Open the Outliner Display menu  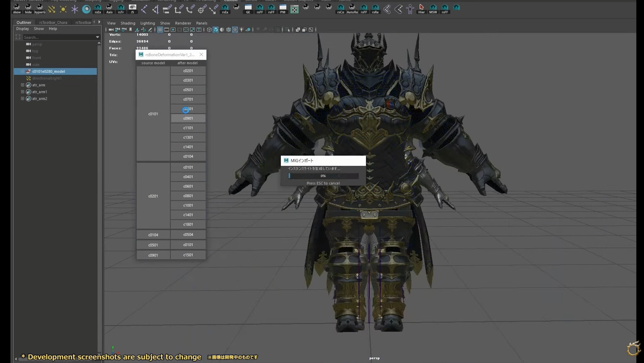tap(23, 29)
